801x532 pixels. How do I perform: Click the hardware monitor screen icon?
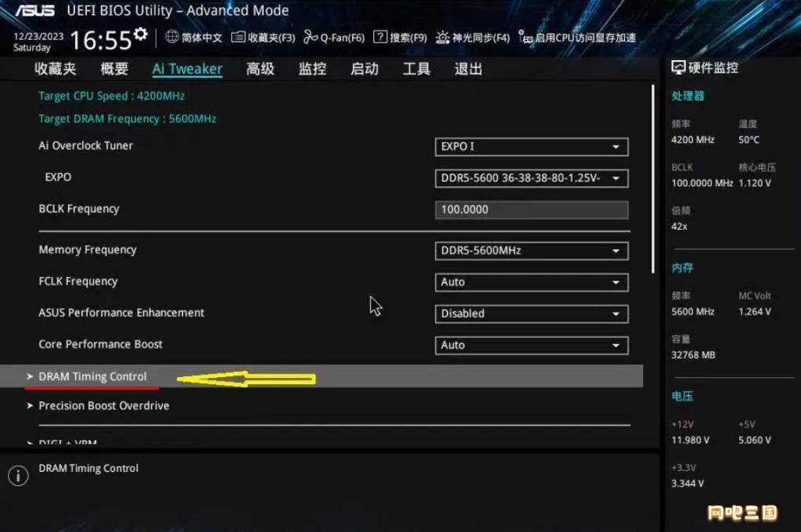pyautogui.click(x=678, y=67)
